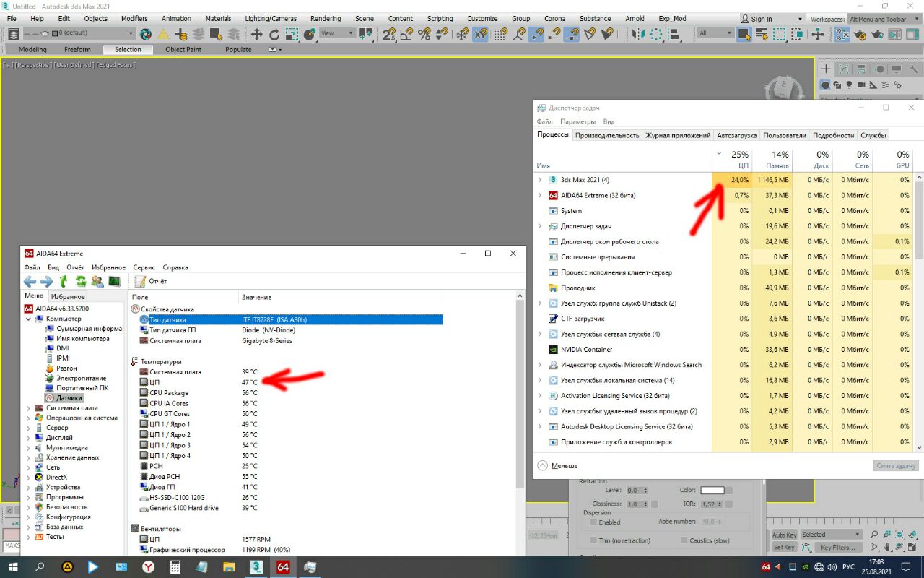Screen dimensions: 924x578
Task: Select Датчики item in AIDA64 tree
Action: (69, 398)
